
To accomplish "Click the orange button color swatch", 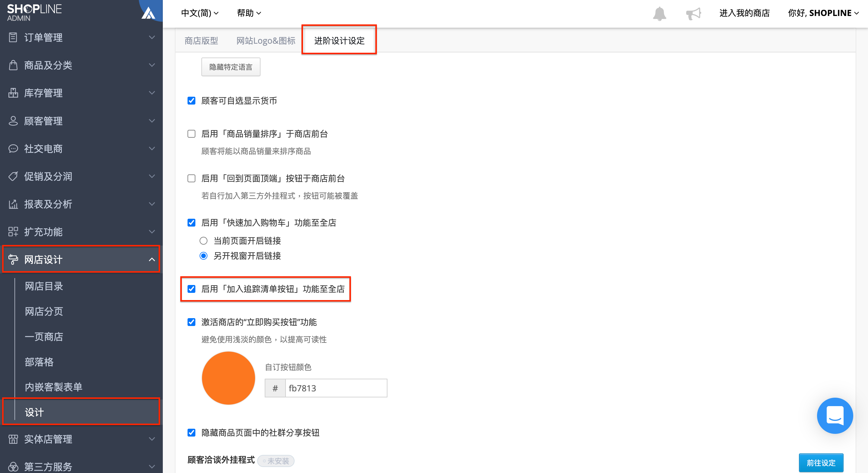I will 229,378.
